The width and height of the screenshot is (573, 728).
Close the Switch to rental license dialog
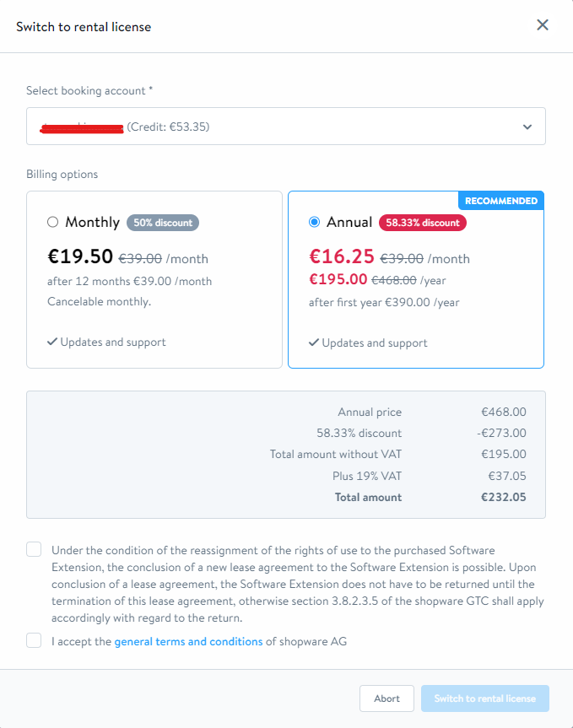click(x=543, y=25)
